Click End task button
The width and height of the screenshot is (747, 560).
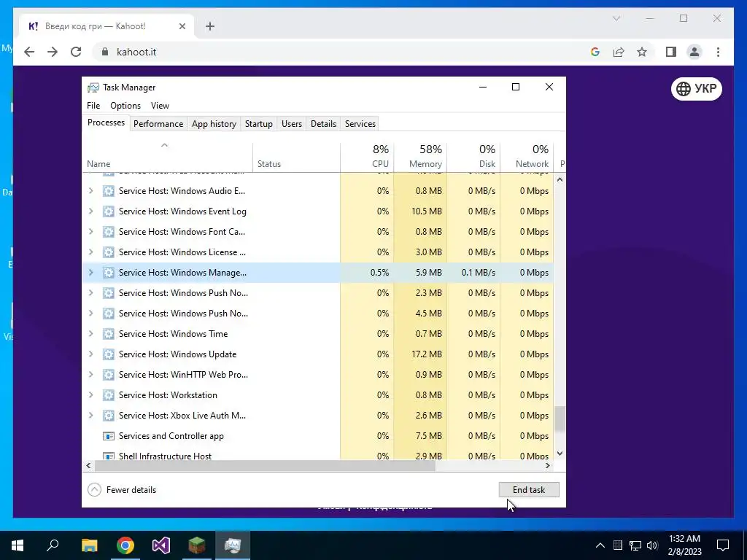(529, 490)
